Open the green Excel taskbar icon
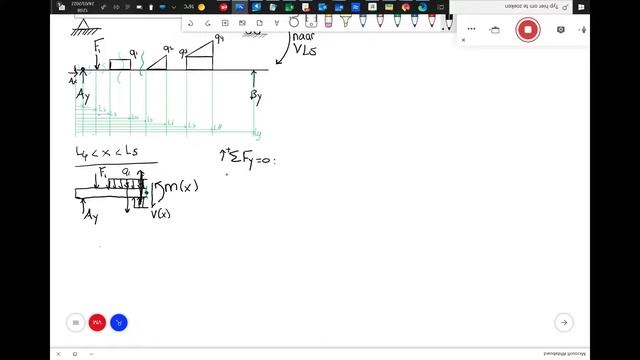Screen dimensions: 640x360 tap(289, 7)
